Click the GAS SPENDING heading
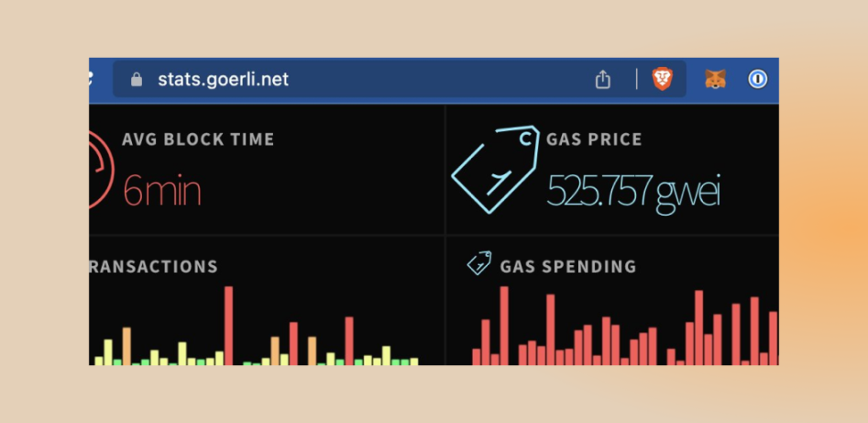This screenshot has height=423, width=868. coord(568,267)
